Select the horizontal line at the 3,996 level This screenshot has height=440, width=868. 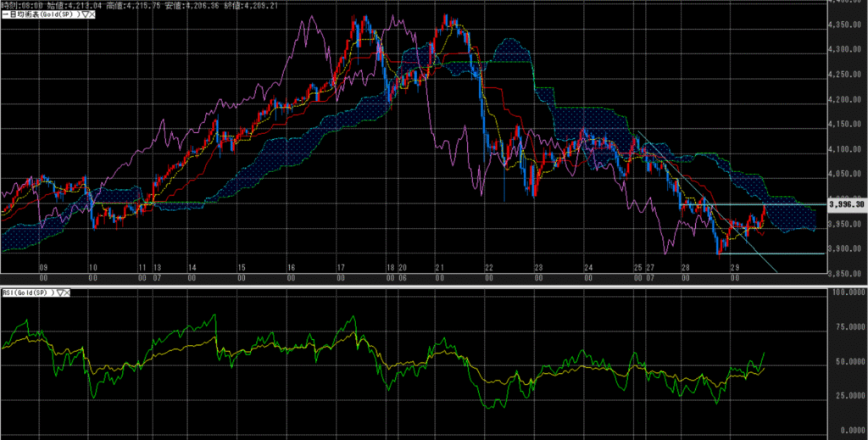click(x=737, y=204)
